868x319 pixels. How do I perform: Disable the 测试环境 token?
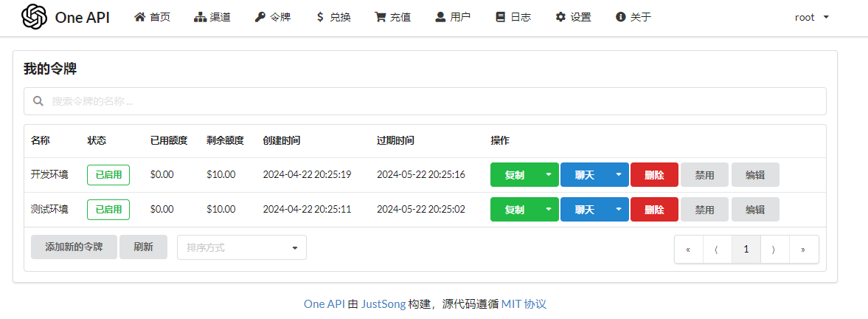(x=704, y=210)
